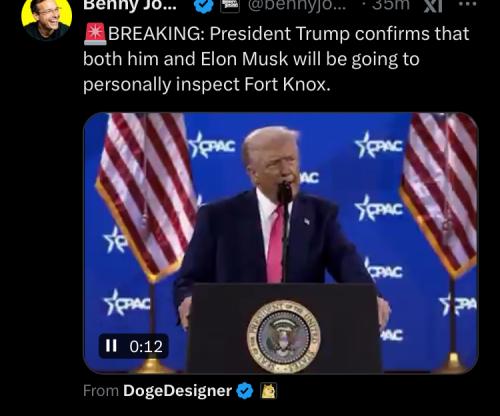Open the Grok icon at top right
This screenshot has width=500, height=416.
(x=432, y=5)
